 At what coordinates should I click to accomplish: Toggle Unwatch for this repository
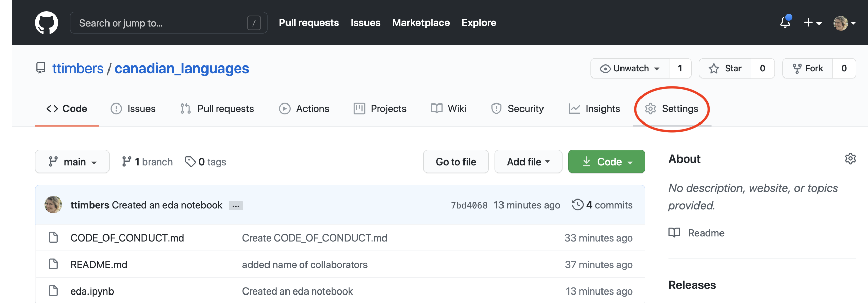pyautogui.click(x=630, y=69)
